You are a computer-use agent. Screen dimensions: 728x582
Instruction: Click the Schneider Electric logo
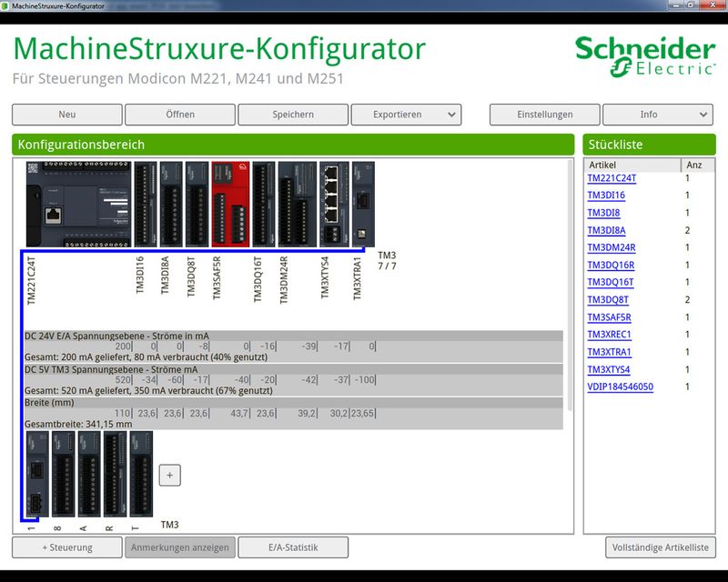(x=645, y=56)
